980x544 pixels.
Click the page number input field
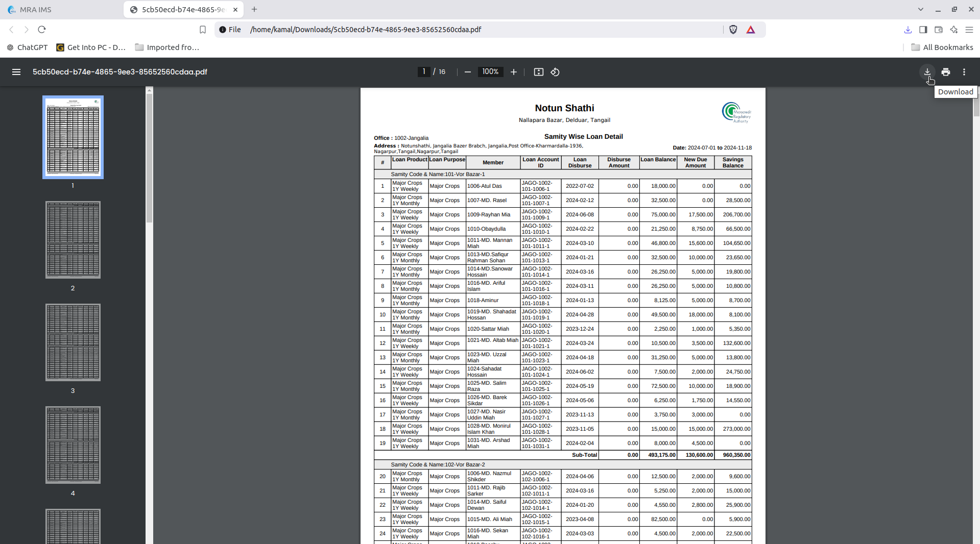tap(423, 72)
